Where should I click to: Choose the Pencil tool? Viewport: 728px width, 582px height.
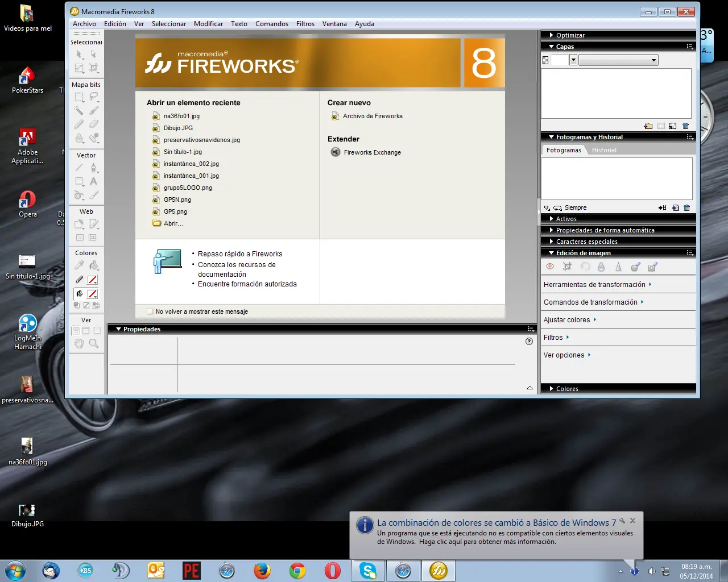pos(79,124)
